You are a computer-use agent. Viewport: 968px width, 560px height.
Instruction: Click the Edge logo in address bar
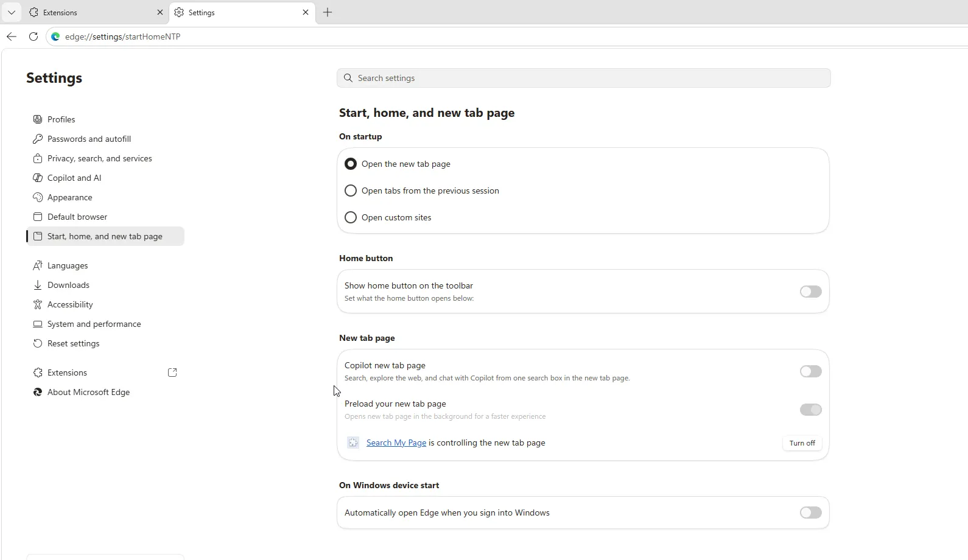pos(55,37)
